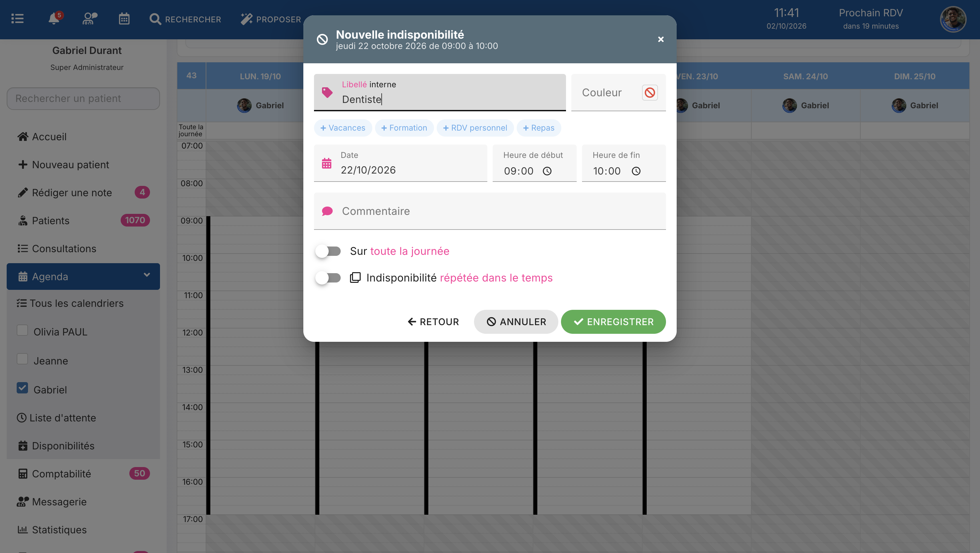Screen dimensions: 980x553
Task: Open the hamburger menu list icon
Action: click(x=17, y=19)
